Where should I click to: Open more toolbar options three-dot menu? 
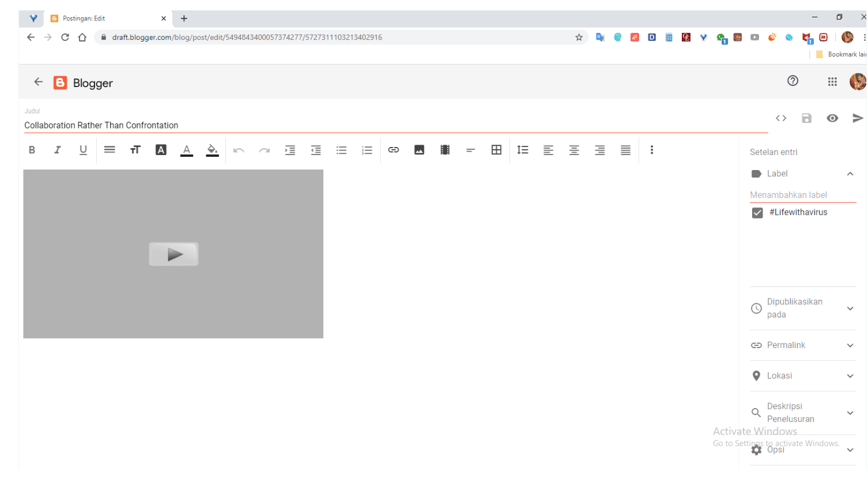(x=652, y=150)
